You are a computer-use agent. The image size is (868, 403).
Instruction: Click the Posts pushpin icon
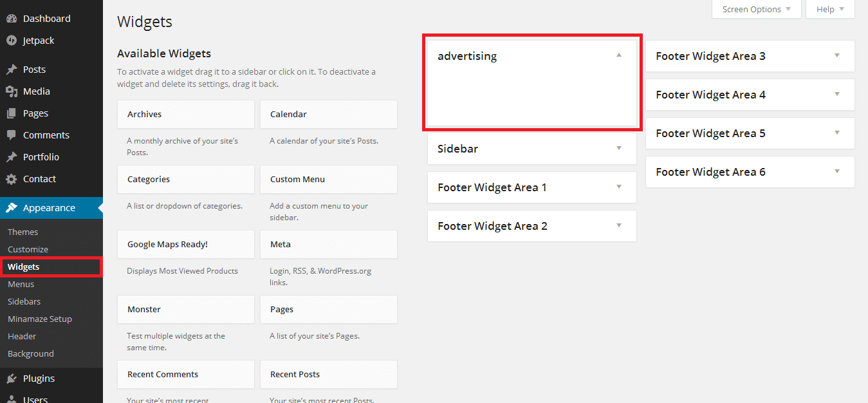[12, 70]
